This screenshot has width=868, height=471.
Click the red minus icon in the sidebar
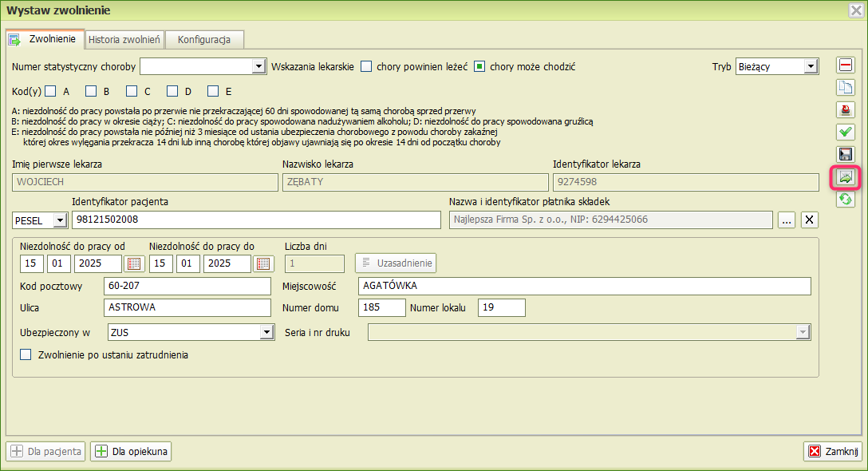point(845,65)
